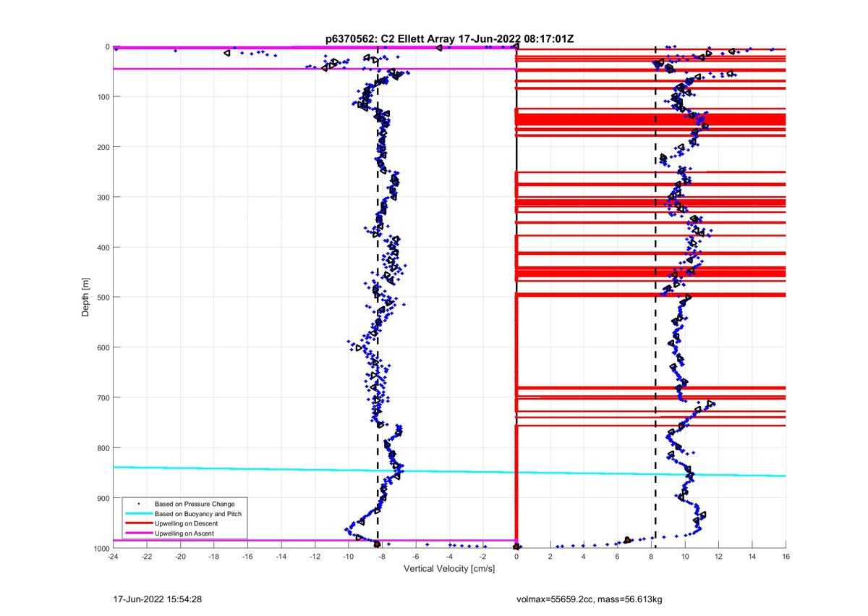The height and width of the screenshot is (616, 868).
Task: Click the "300" depth tick label
Action: pyautogui.click(x=103, y=198)
